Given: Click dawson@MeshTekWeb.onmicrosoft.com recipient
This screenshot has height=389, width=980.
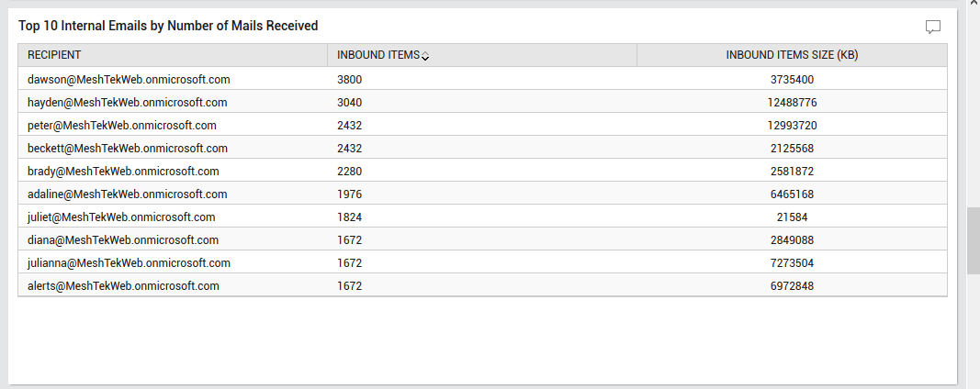Looking at the screenshot, I should 129,79.
